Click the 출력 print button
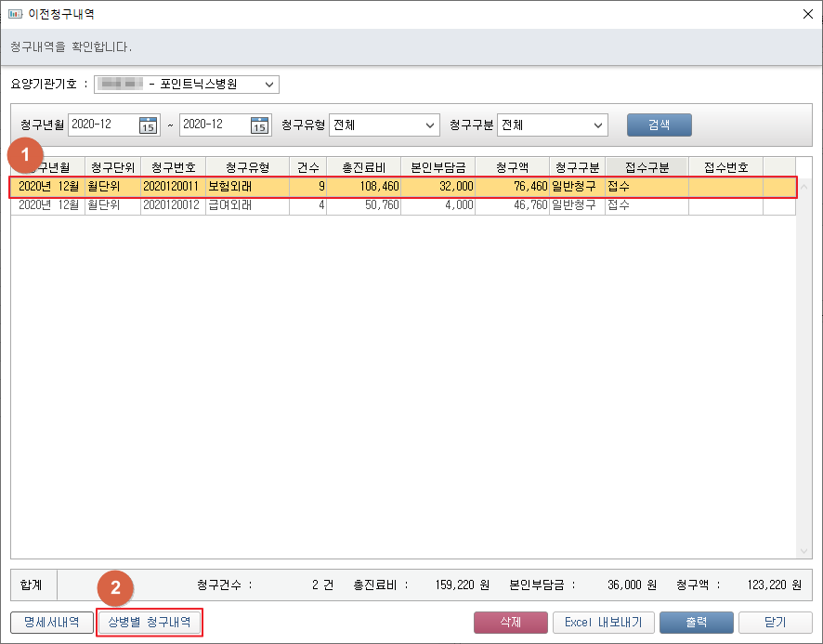The image size is (823, 644). 696,622
